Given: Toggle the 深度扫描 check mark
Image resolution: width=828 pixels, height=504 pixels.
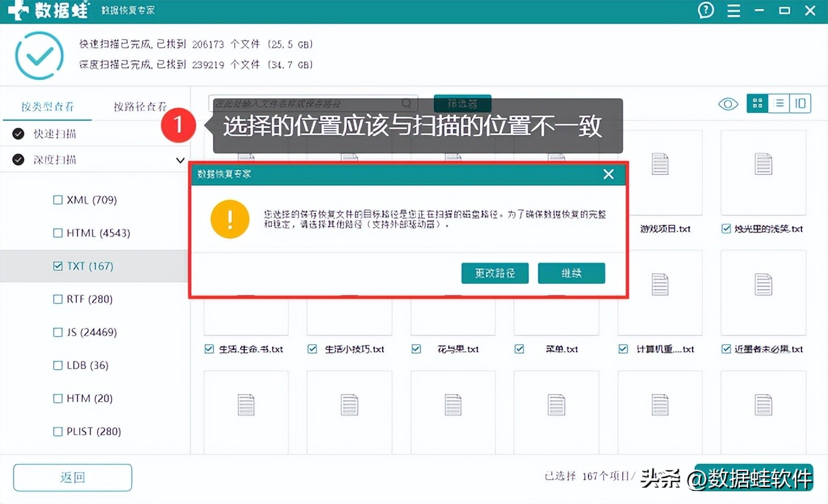Looking at the screenshot, I should coord(18,160).
